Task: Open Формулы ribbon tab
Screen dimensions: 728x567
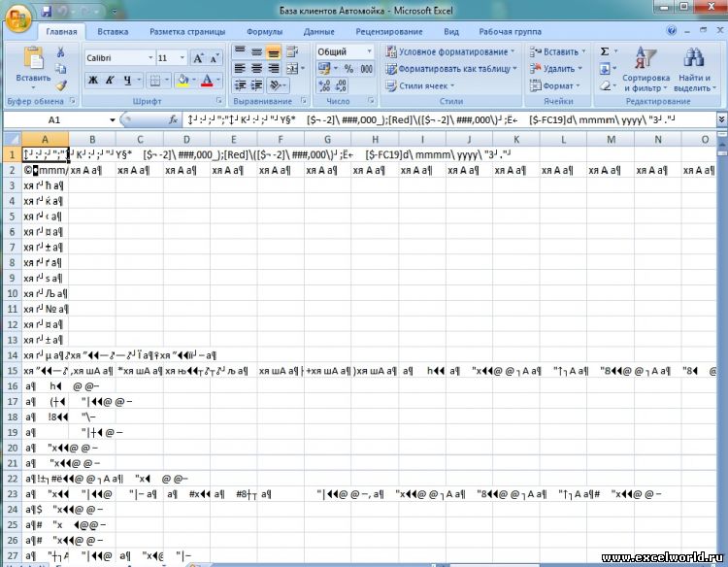Action: click(265, 32)
